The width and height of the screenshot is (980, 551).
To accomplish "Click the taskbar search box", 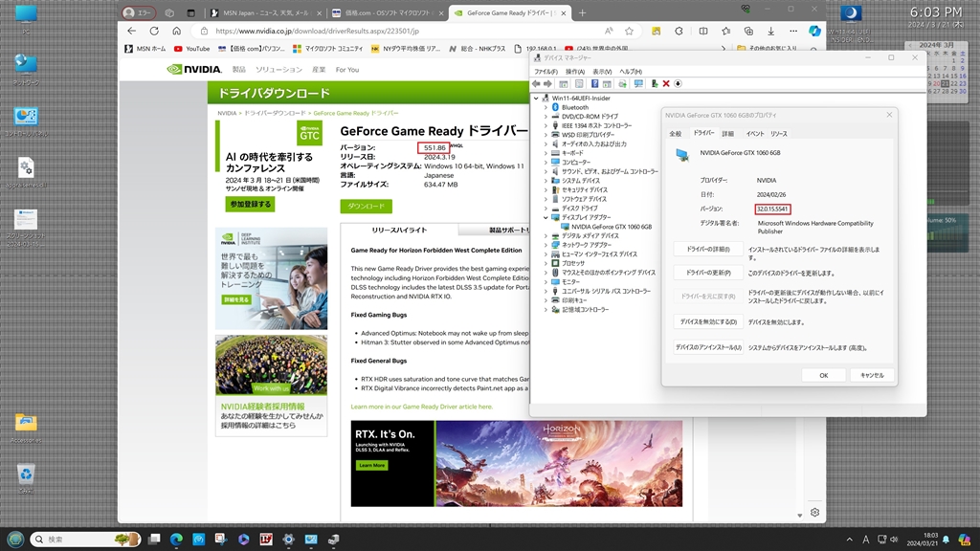I will [85, 540].
